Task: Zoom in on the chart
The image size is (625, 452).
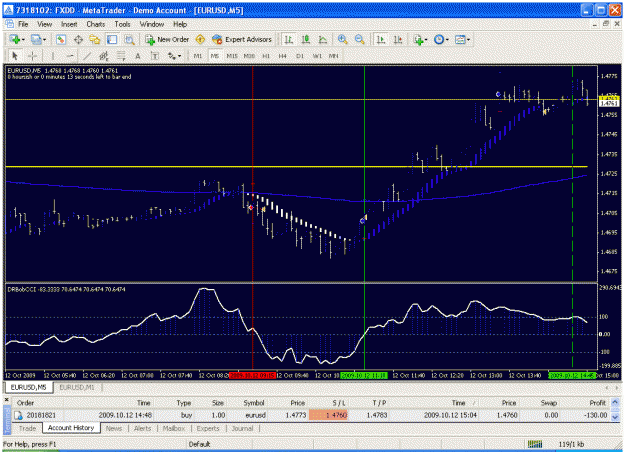Action: [342, 39]
